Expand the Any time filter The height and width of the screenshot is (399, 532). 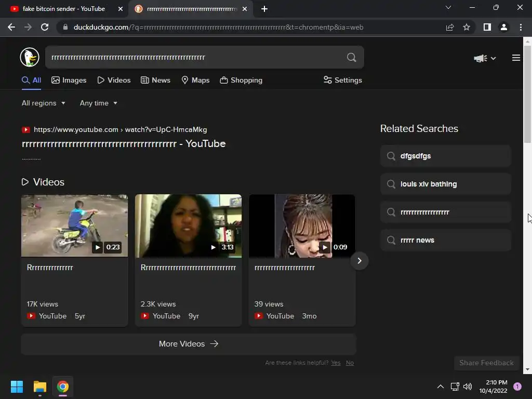[x=98, y=103]
